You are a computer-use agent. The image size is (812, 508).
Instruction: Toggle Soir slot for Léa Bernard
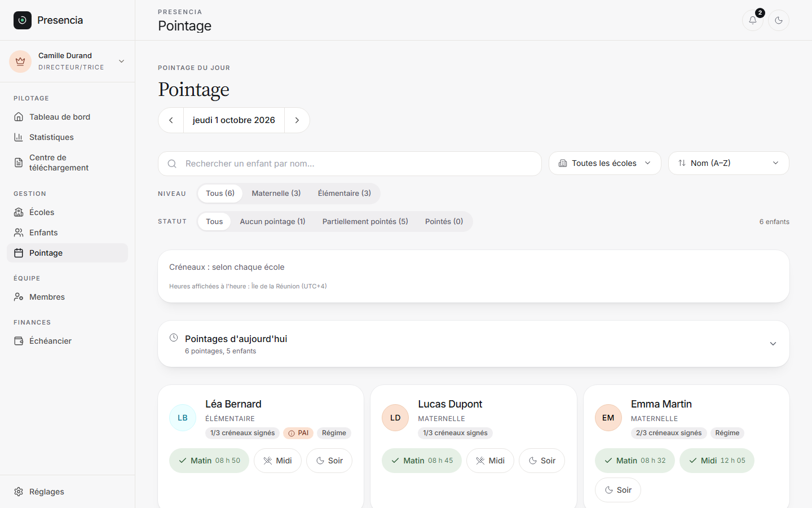[329, 461]
